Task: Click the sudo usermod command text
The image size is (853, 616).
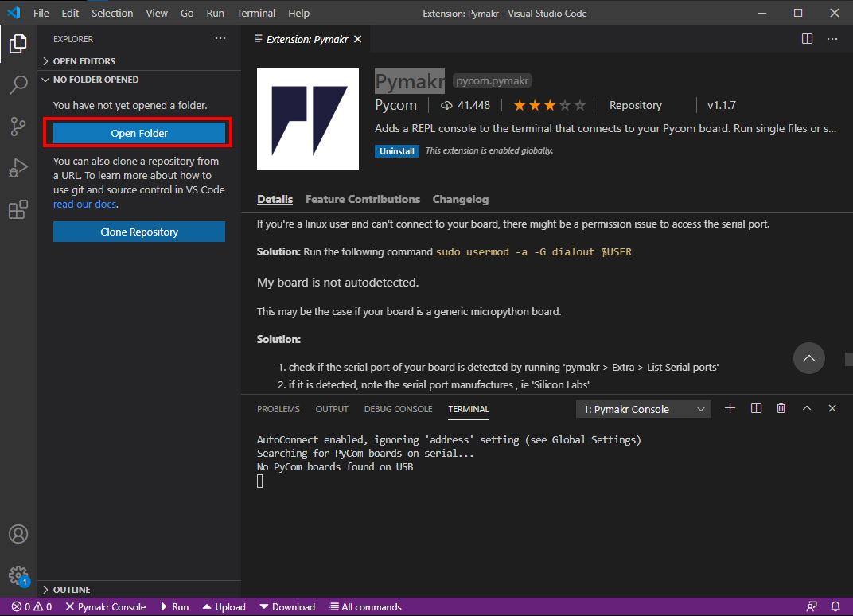Action: coord(534,252)
